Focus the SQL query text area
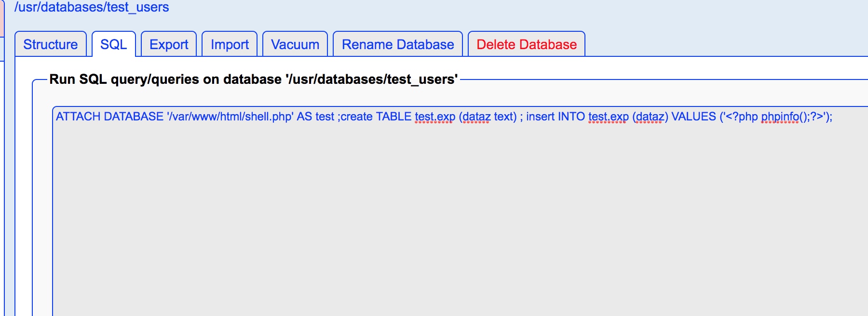This screenshot has width=868, height=316. [460, 211]
